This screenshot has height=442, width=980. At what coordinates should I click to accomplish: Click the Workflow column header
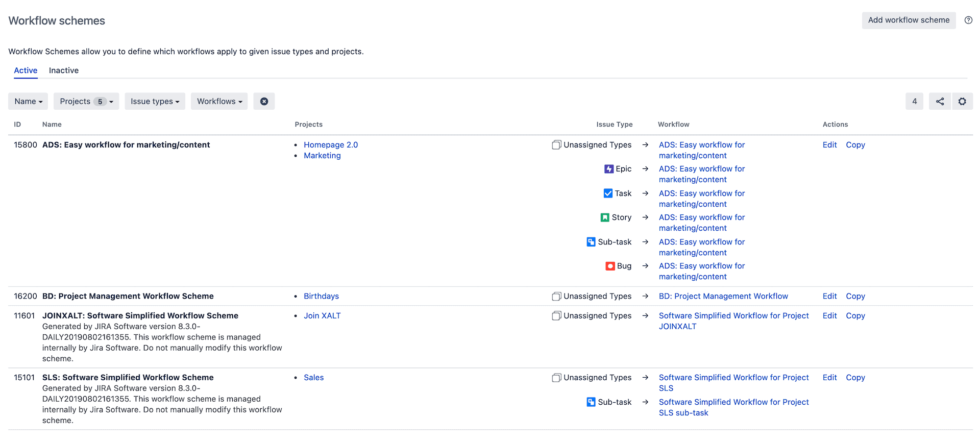point(673,125)
